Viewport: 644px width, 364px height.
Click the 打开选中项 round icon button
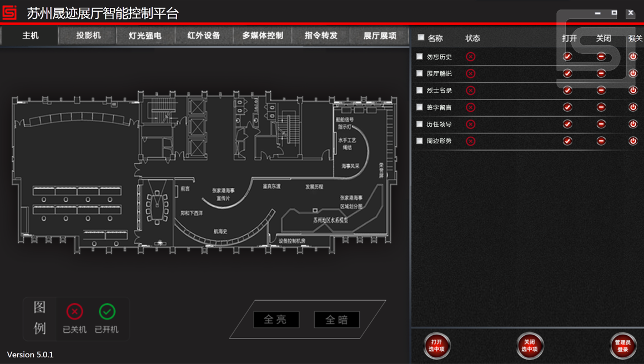pyautogui.click(x=437, y=345)
